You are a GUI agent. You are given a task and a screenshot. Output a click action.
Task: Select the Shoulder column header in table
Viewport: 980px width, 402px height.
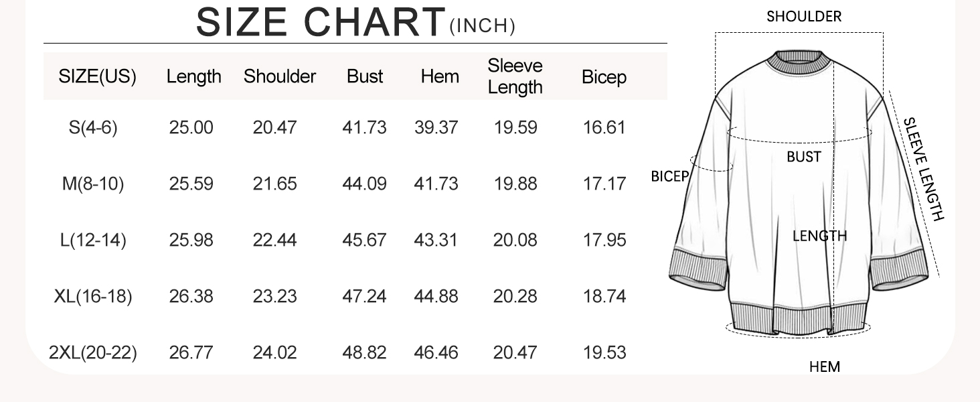pos(279,76)
